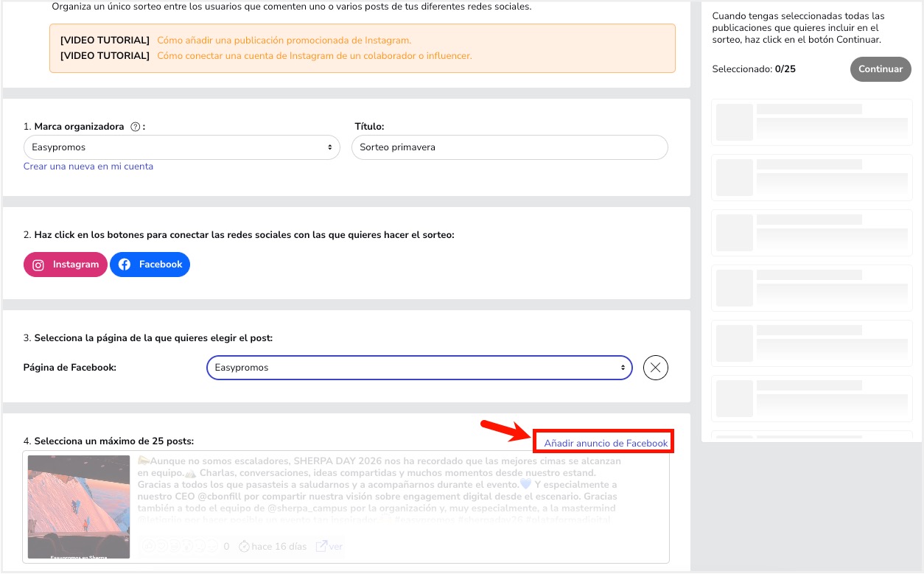Click the Página de Facebook label

coord(70,367)
